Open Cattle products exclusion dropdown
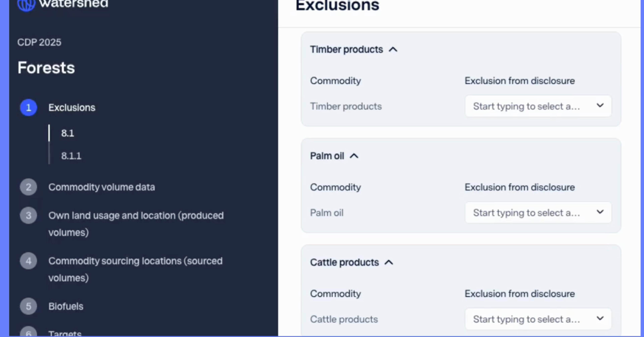 [538, 319]
